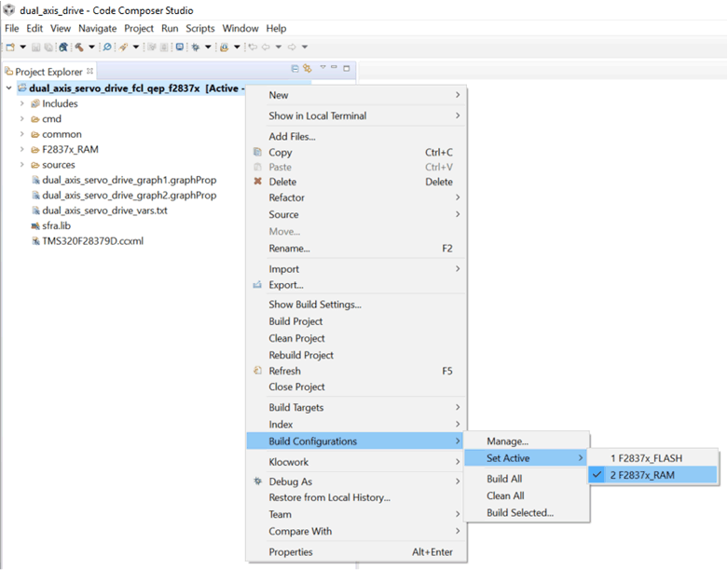Click Collapse All icon in Project Explorer

(295, 69)
